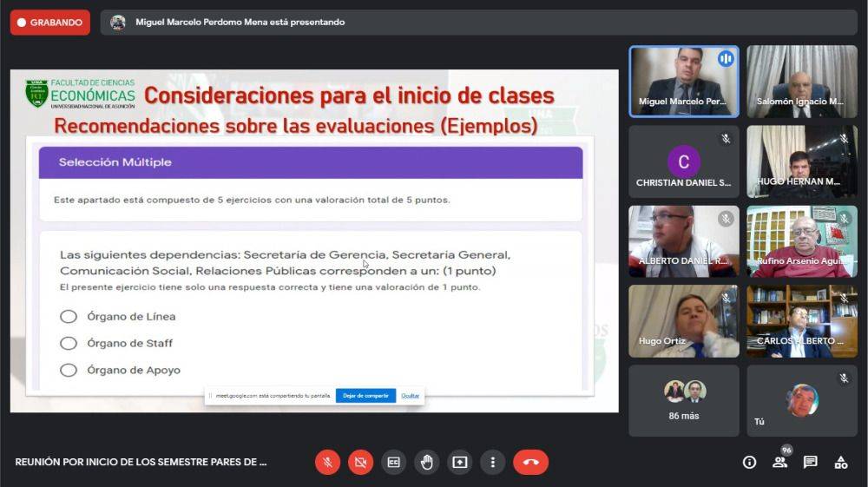Screen dimensions: 868x487
Task: Click the present screen icon
Action: (459, 462)
